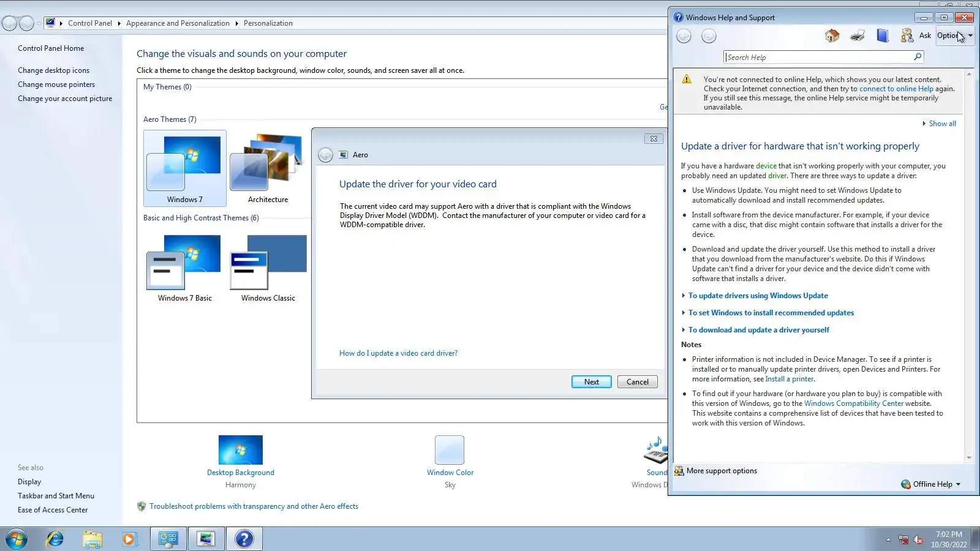The height and width of the screenshot is (551, 980).
Task: Open 'Troubleshoot problems with transparency' link
Action: click(254, 506)
